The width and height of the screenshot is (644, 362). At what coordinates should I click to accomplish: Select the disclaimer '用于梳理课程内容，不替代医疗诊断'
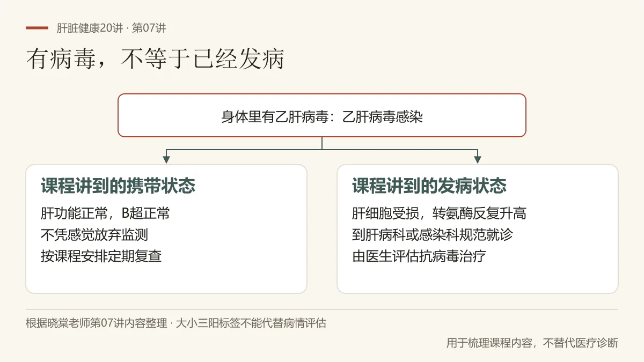[532, 343]
